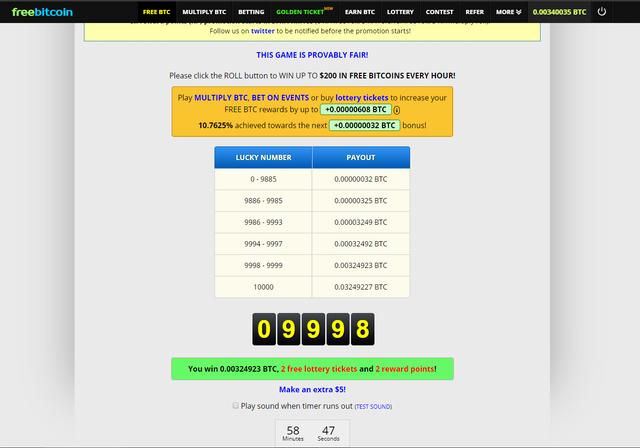The height and width of the screenshot is (448, 640).
Task: Toggle Play sound when timer runs out
Action: tap(236, 406)
